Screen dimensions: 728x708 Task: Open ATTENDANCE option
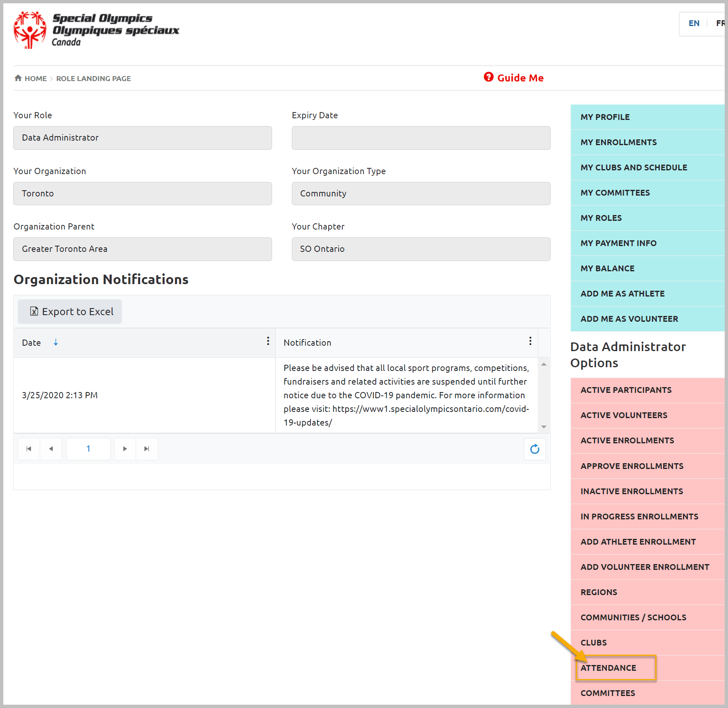tap(647, 668)
